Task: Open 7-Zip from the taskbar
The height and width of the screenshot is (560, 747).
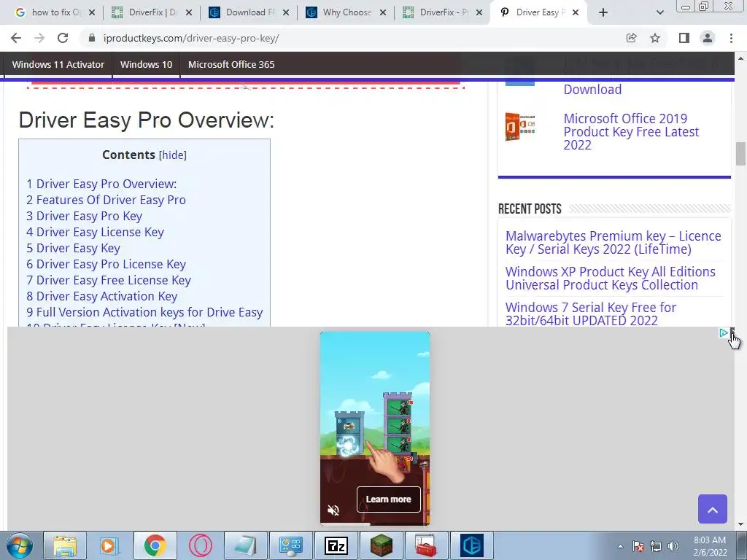Action: click(x=336, y=545)
